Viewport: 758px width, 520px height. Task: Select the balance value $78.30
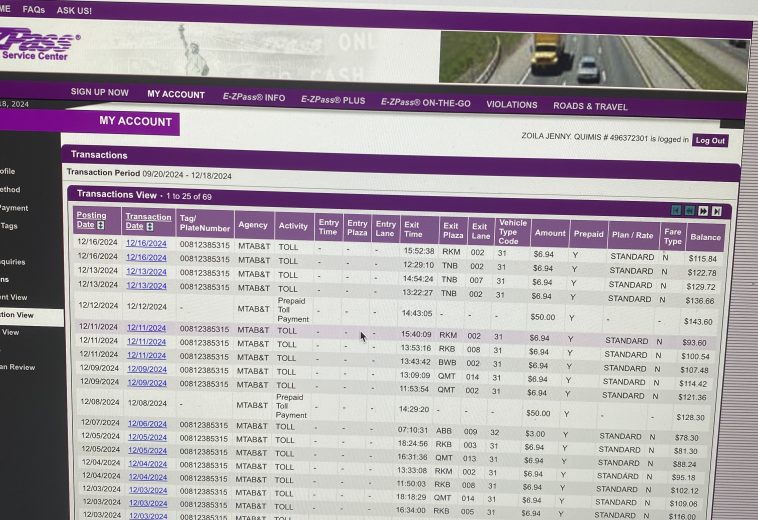click(x=687, y=438)
